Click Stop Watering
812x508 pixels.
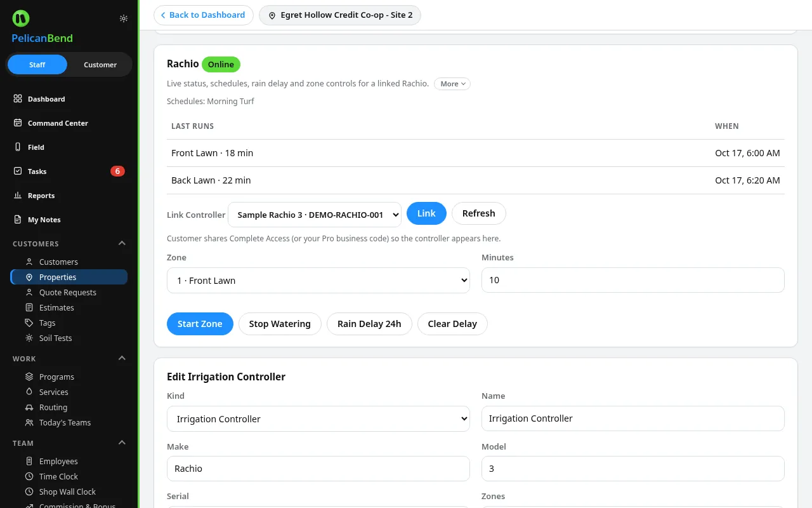pos(280,324)
